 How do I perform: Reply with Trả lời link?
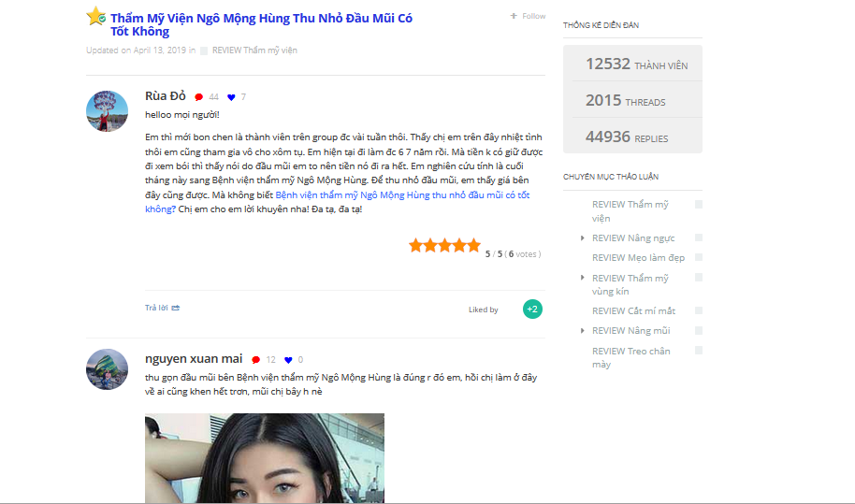click(x=156, y=308)
